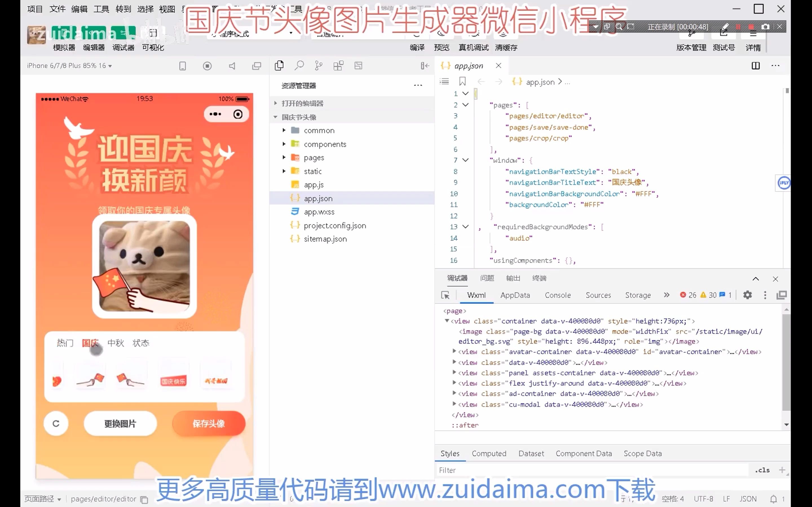Click the 编辑器 (Editor) icon
The height and width of the screenshot is (507, 812).
click(x=93, y=47)
